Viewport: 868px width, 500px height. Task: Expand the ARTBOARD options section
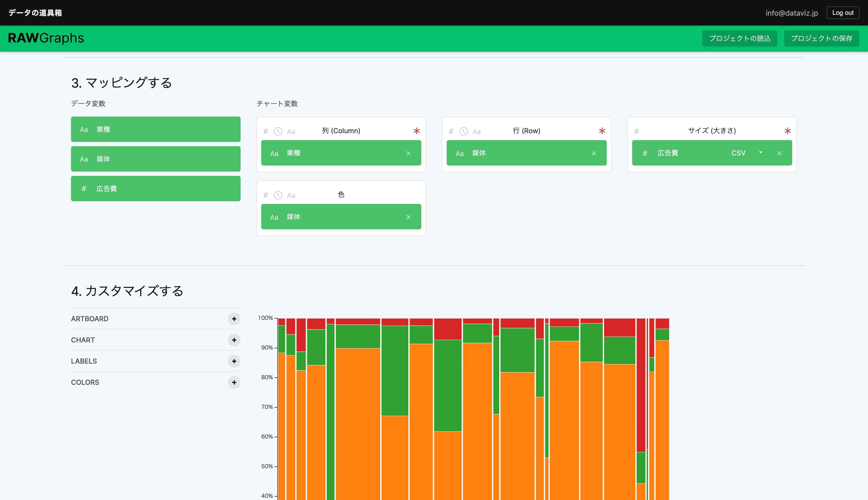[x=234, y=319]
